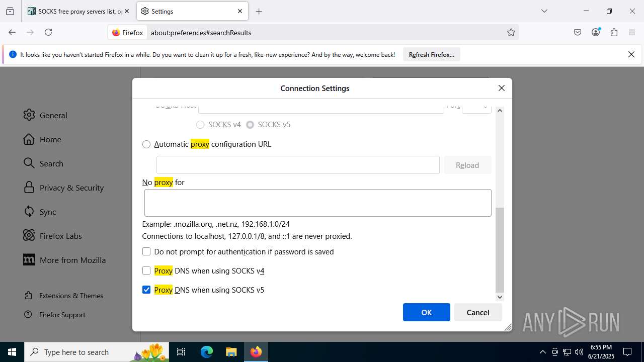Click the Windows taskbar search box
Screen dimensions: 644x362
(96, 352)
